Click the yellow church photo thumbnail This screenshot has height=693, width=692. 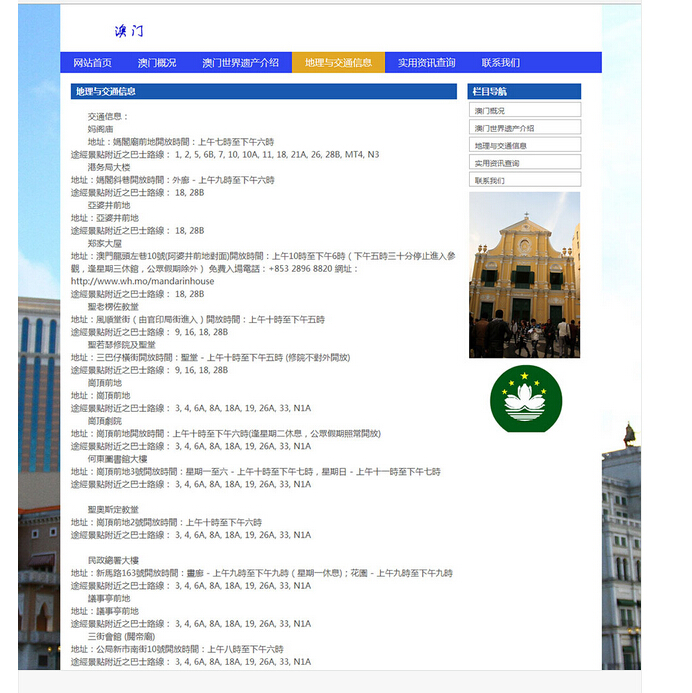pos(524,275)
